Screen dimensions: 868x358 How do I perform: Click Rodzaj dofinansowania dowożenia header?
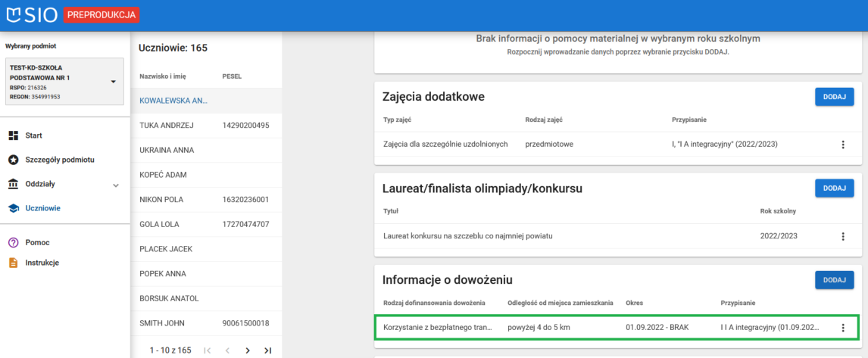point(434,303)
